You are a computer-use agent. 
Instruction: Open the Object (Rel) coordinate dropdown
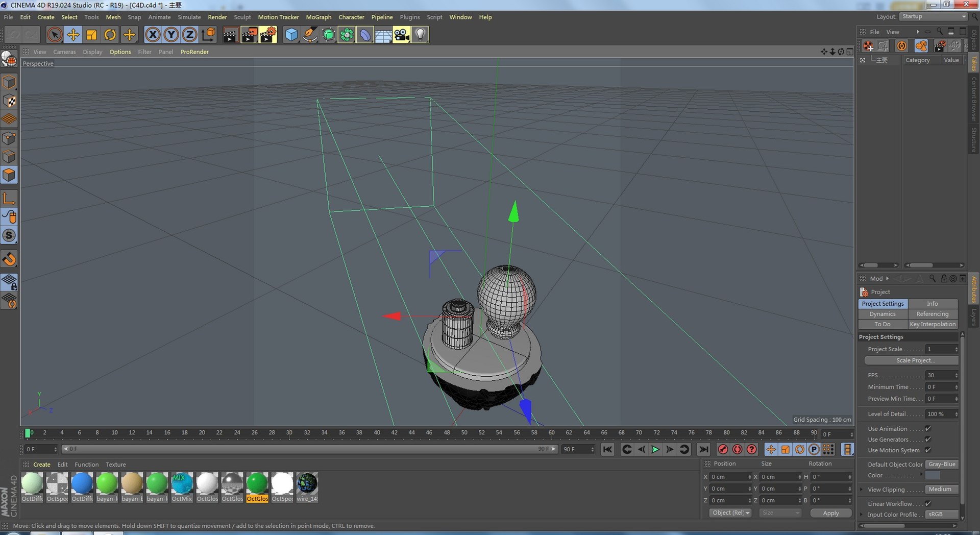point(730,513)
